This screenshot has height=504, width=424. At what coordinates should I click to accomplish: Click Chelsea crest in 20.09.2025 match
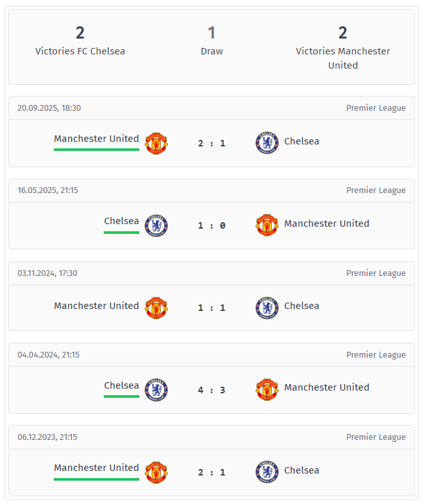coord(267,143)
